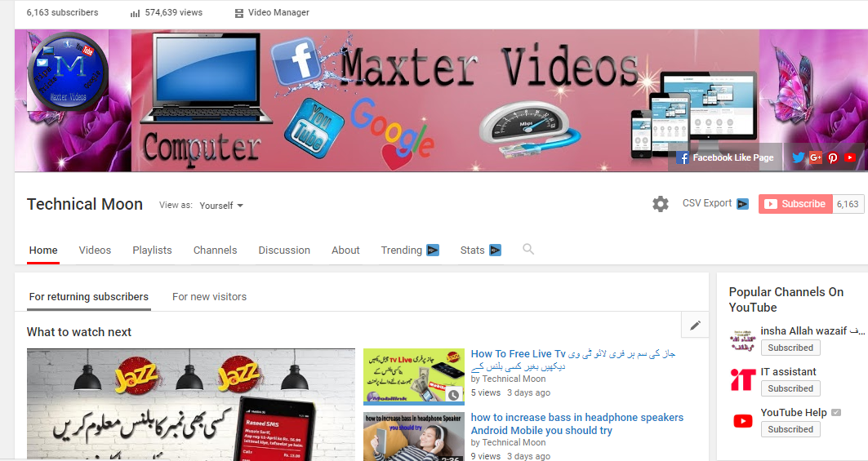Open insha Allah wazaif channel name
Screen dimensions: 868x461
tap(812, 331)
